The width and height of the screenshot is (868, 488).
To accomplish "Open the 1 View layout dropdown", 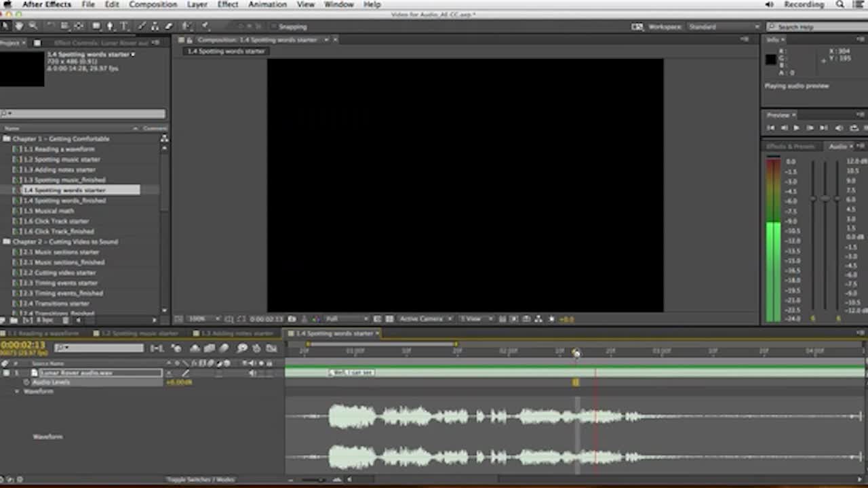I will pyautogui.click(x=477, y=319).
